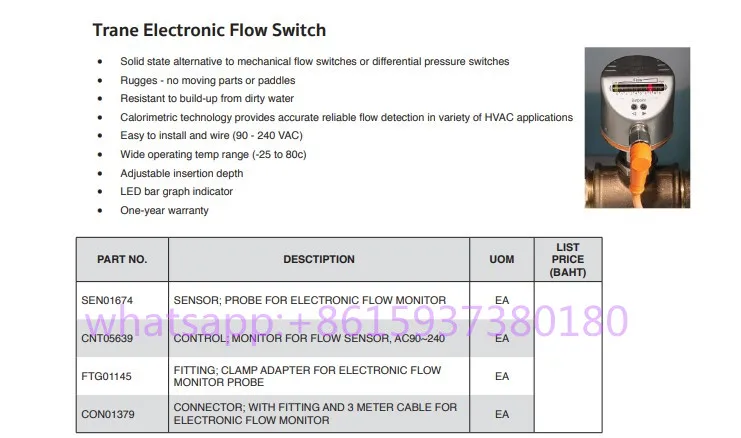
Task: Click the One-year warranty bullet point
Action: click(164, 211)
